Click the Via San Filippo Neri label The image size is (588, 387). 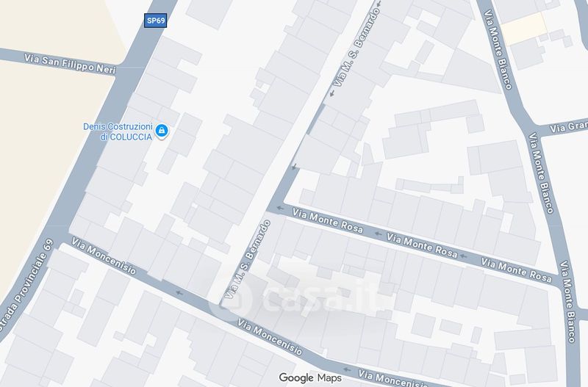(x=70, y=64)
